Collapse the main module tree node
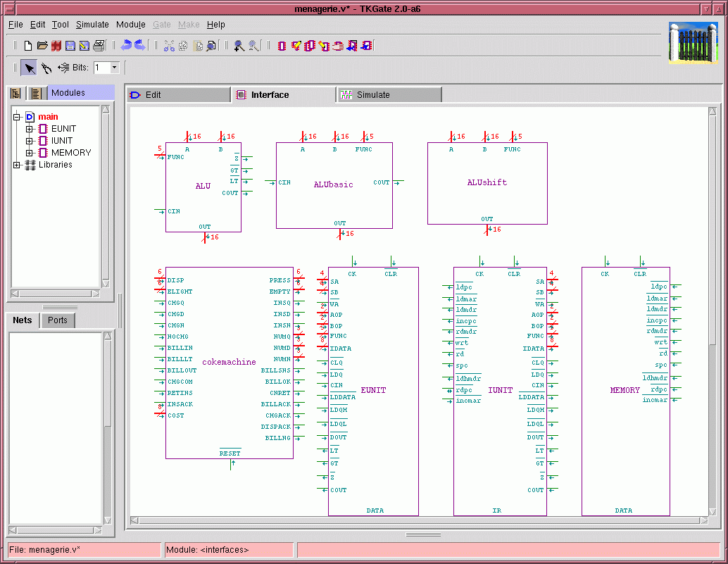This screenshot has width=728, height=564. click(17, 117)
